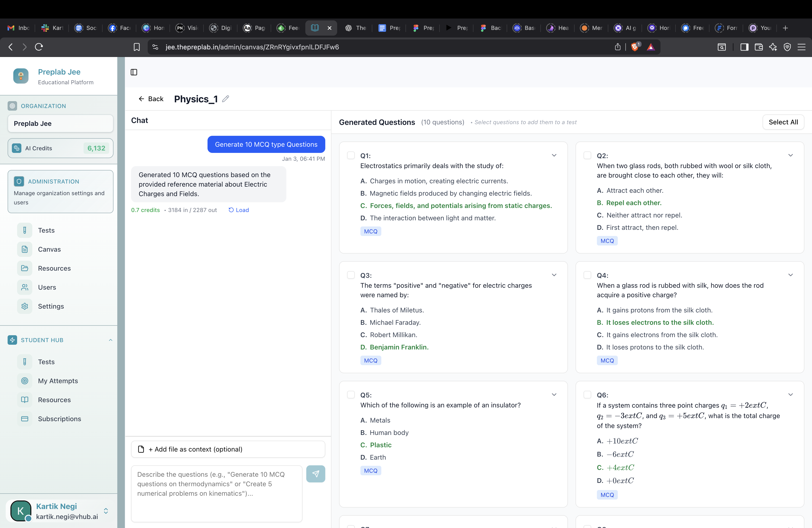Image resolution: width=812 pixels, height=528 pixels.
Task: Select the Q2 question checkbox
Action: [587, 155]
